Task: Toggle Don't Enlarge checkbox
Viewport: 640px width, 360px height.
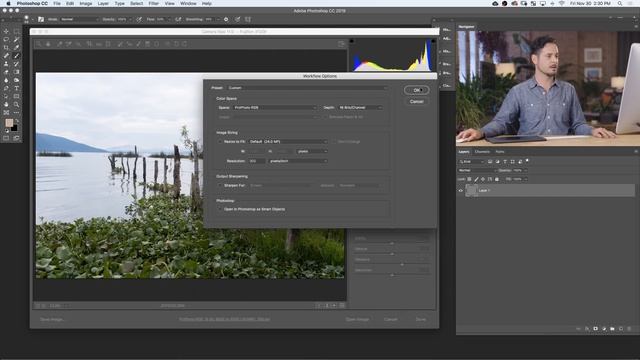Action: click(x=333, y=142)
